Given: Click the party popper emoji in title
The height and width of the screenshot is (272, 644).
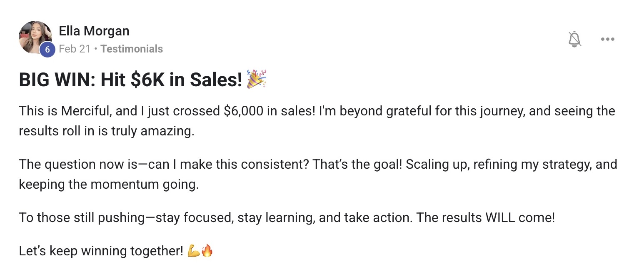Looking at the screenshot, I should point(257,79).
